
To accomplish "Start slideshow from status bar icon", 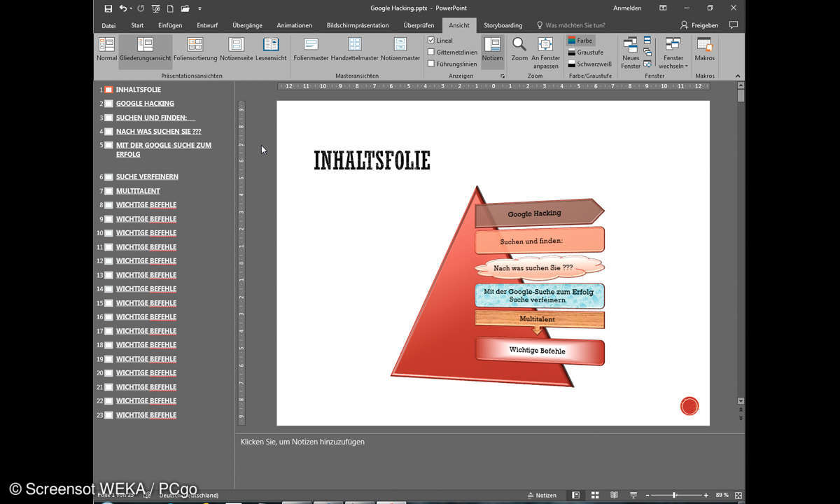I will 633,495.
